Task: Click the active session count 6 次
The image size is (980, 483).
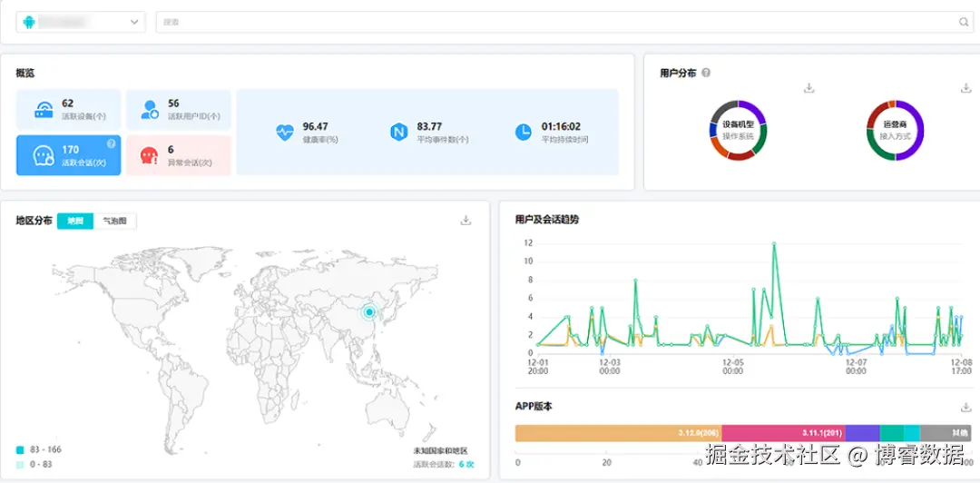Action: click(x=466, y=464)
